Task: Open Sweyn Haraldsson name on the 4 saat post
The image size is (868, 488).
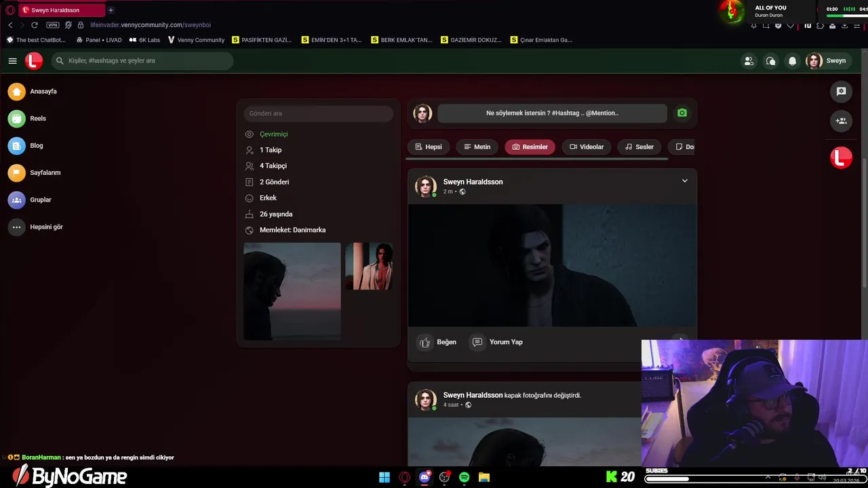Action: tap(473, 395)
